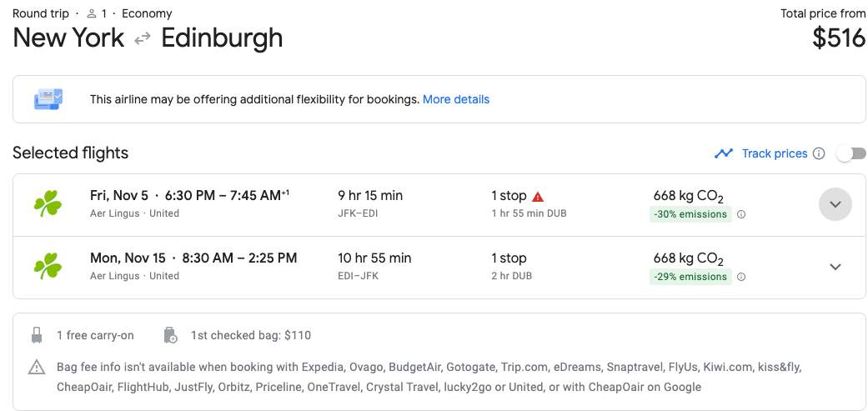Click the Track prices label
The height and width of the screenshot is (411, 868).
click(x=775, y=153)
